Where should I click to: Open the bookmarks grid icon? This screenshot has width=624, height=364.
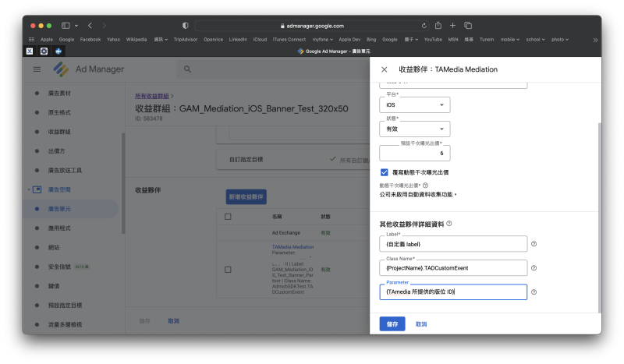(x=31, y=40)
